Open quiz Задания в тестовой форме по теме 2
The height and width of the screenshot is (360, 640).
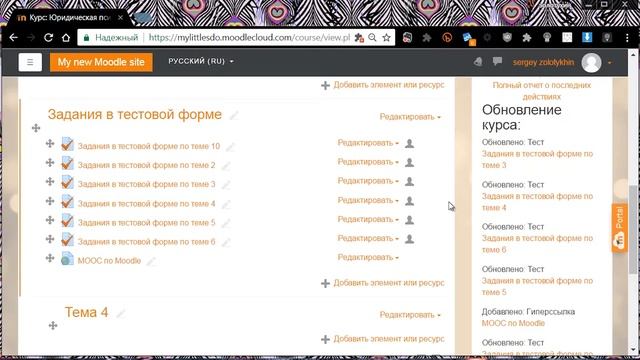147,165
